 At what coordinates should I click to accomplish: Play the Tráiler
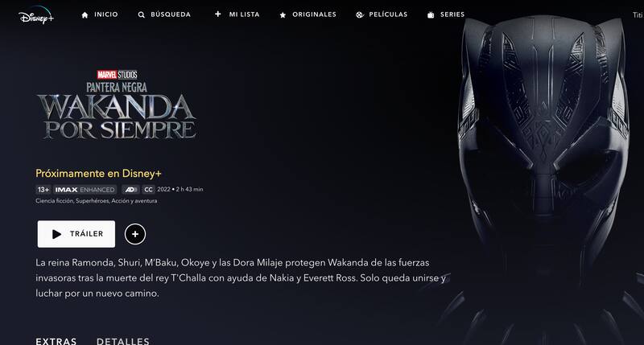[x=76, y=234]
